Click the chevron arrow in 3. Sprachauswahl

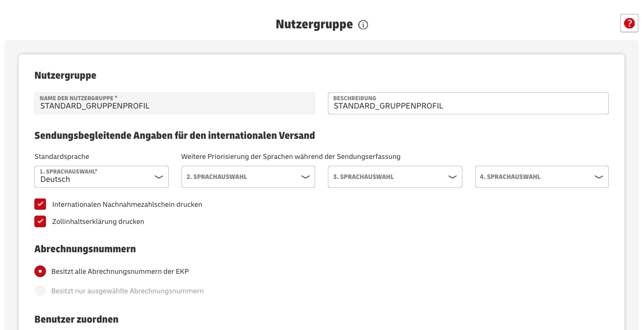point(452,177)
